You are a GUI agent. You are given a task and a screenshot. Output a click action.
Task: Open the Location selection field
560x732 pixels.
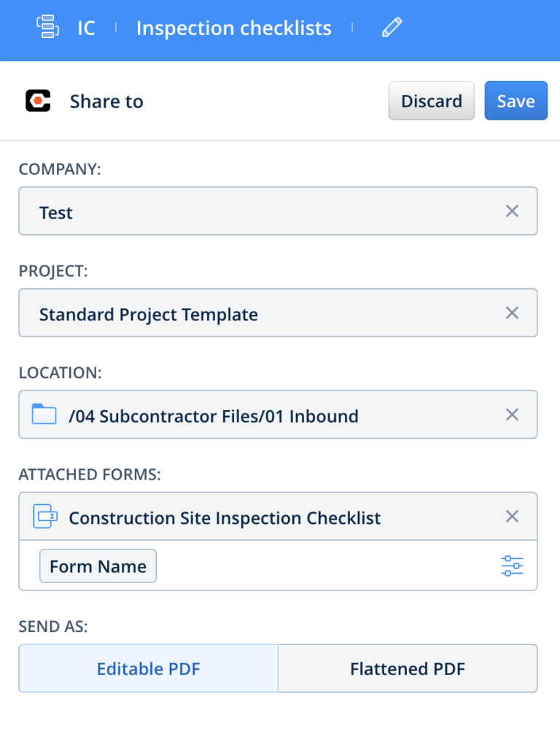click(255, 415)
